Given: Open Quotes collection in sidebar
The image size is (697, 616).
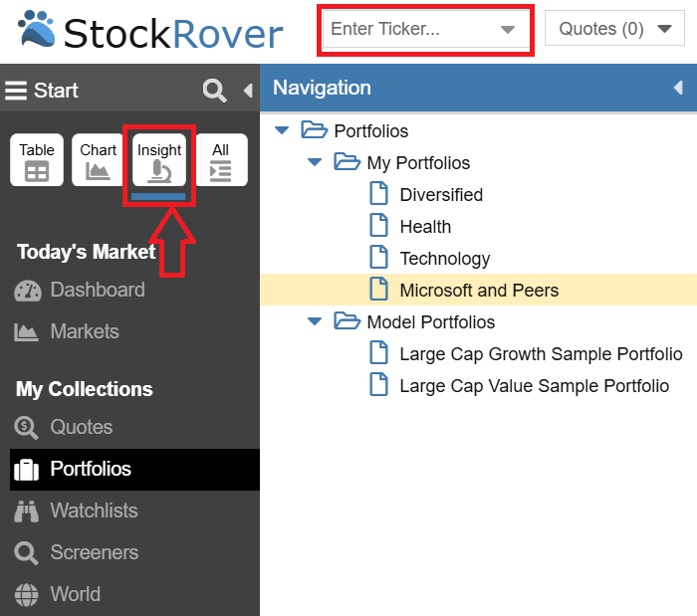Looking at the screenshot, I should click(x=81, y=427).
